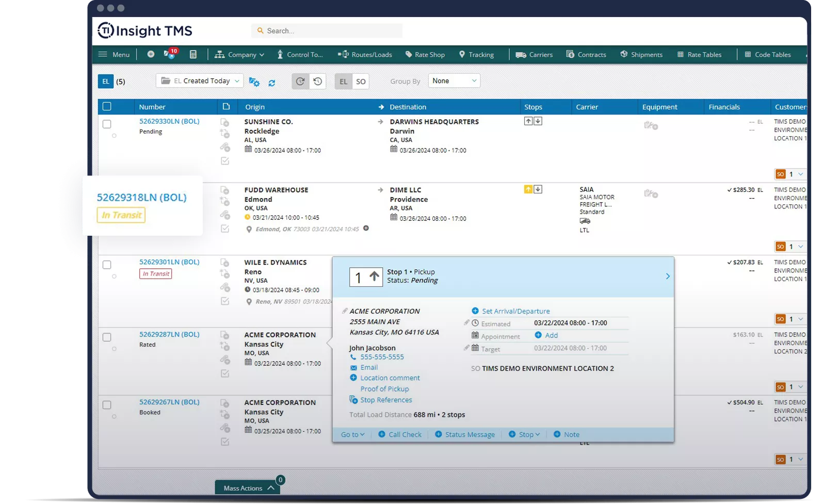
Task: Click Set Arrival/Departure link
Action: (515, 311)
